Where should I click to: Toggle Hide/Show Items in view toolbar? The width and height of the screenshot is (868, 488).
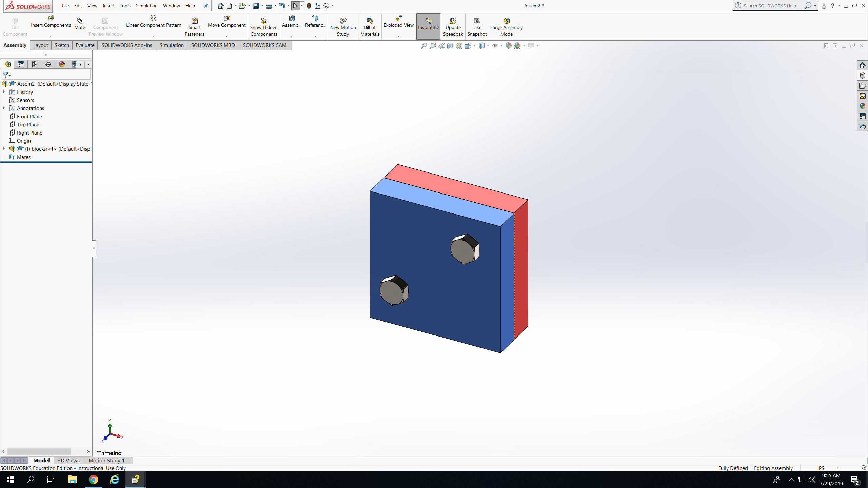click(x=495, y=46)
